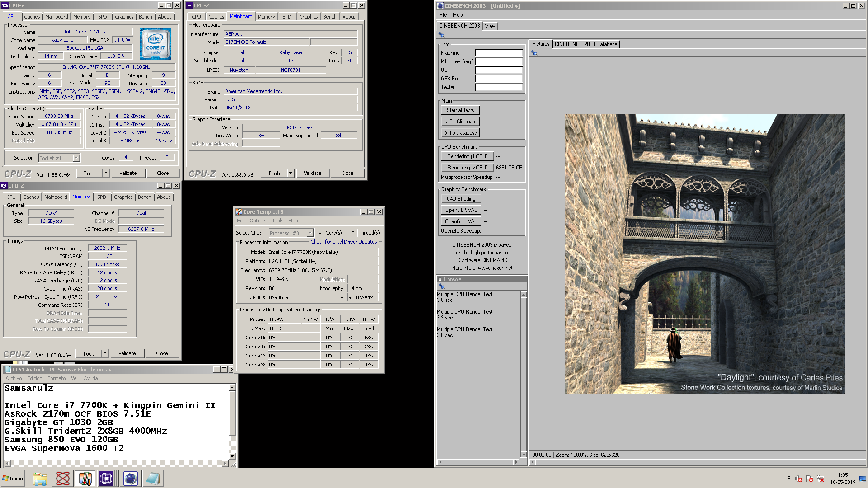Switch to Core Temp thermometer taskbar icon
Image resolution: width=868 pixels, height=488 pixels.
(85, 479)
